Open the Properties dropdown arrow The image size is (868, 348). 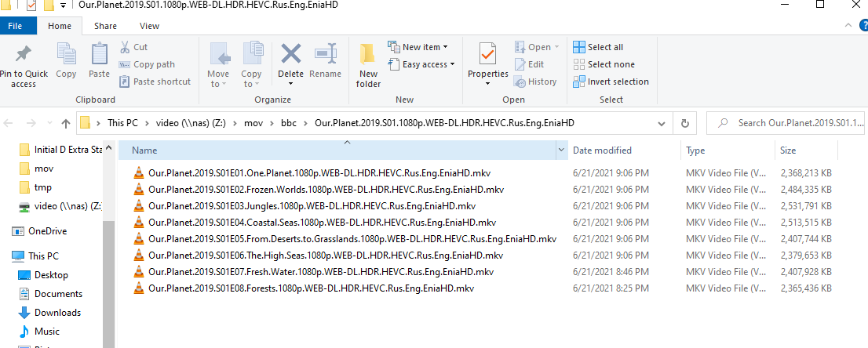pos(487,84)
